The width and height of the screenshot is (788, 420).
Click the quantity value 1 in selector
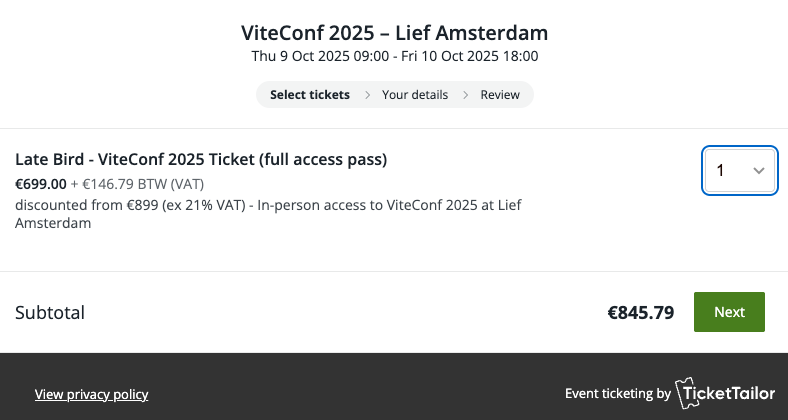(x=720, y=171)
